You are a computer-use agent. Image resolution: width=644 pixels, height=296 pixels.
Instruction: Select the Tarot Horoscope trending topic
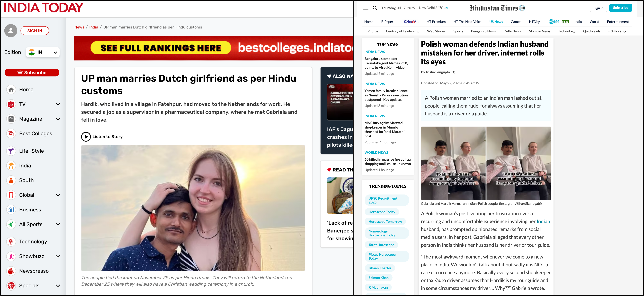point(381,245)
